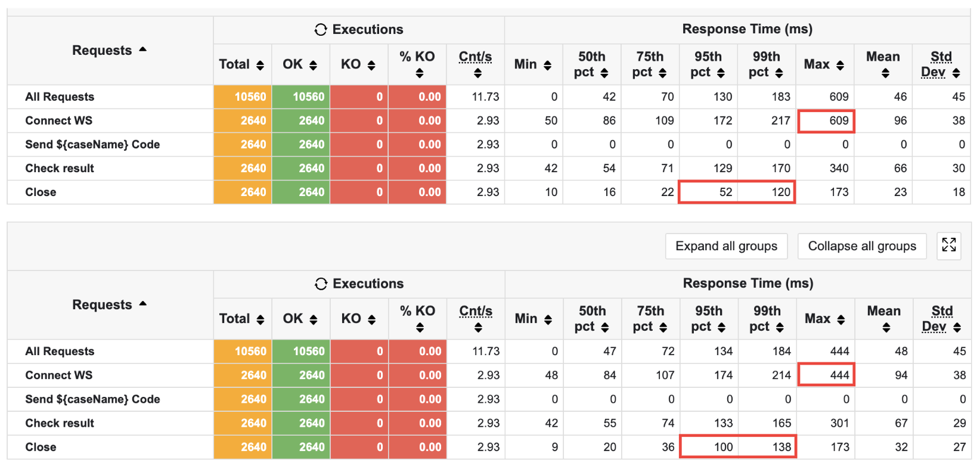980x466 pixels.
Task: Toggle Requests sort order in bottom table
Action: tap(142, 305)
